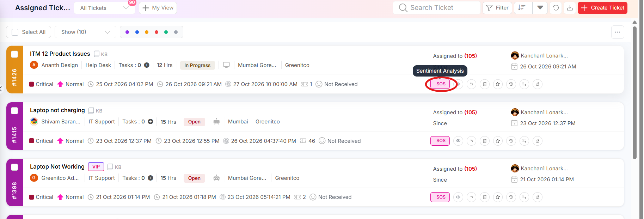The width and height of the screenshot is (644, 219).
Task: Open the All Tickets dropdown
Action: tap(104, 8)
